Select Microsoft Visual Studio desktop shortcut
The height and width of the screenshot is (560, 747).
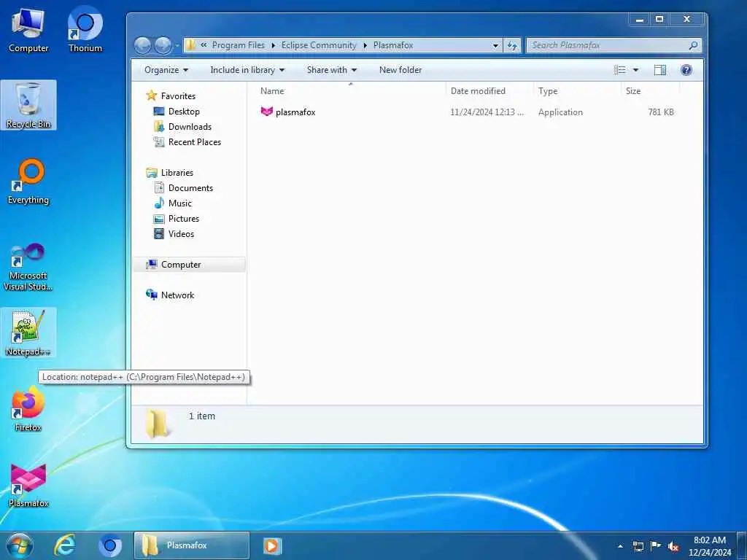(x=28, y=267)
